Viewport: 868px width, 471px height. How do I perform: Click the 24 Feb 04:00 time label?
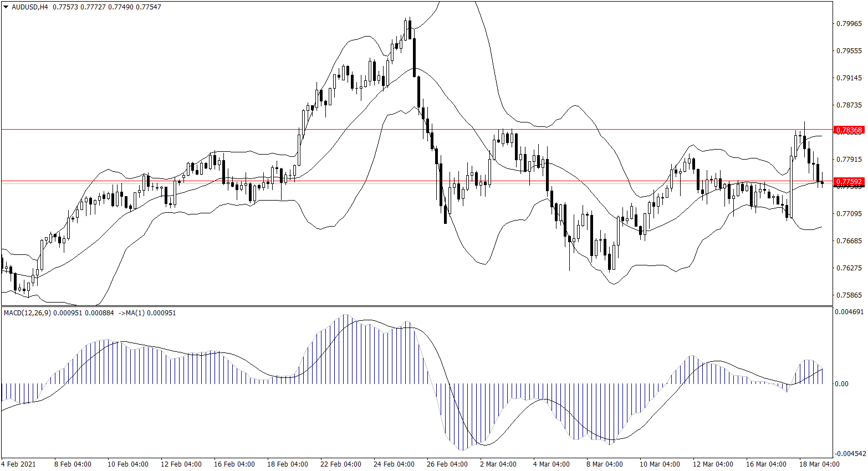click(x=394, y=464)
